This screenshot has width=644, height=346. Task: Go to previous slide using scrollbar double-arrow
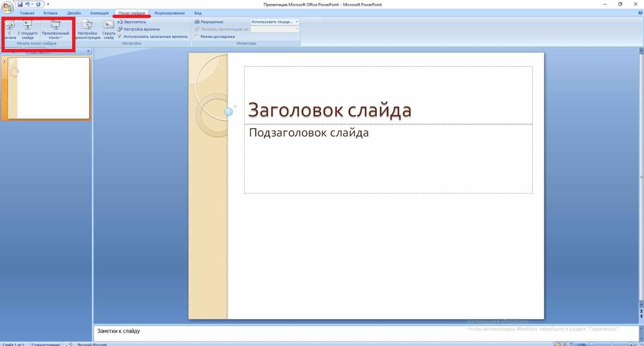pyautogui.click(x=641, y=310)
